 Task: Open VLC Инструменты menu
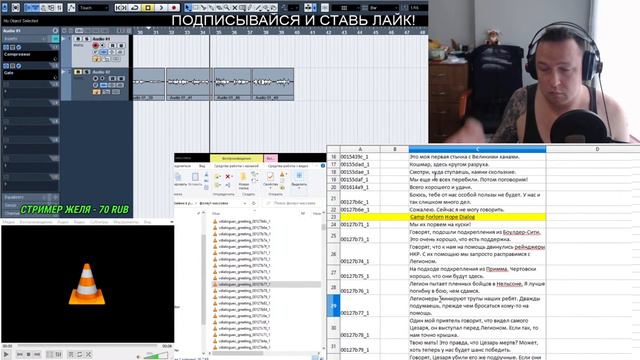coord(126,222)
